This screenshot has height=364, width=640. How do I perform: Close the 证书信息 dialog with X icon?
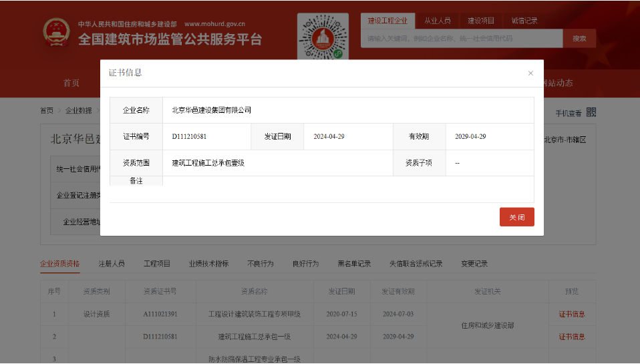pos(530,73)
